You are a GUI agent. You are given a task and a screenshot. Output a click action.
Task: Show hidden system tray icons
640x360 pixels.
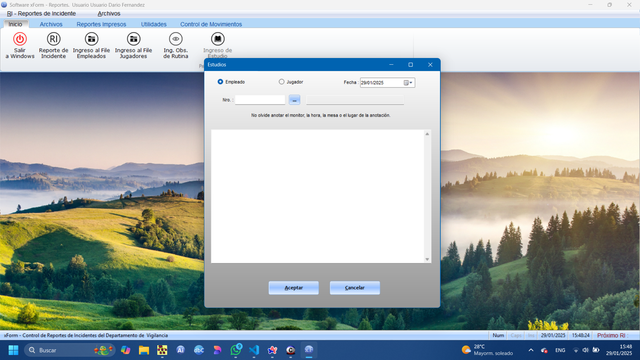(x=531, y=350)
